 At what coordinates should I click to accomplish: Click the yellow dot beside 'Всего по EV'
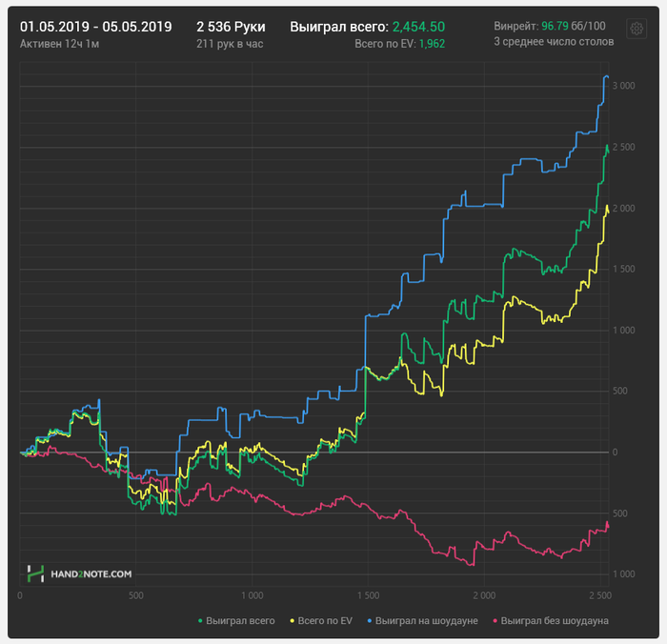(293, 621)
